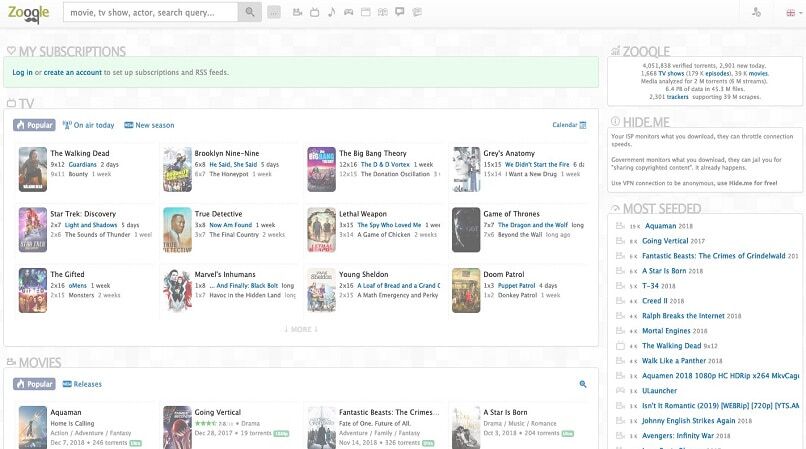Image resolution: width=806 pixels, height=449 pixels.
Task: Switch to the movie Releases tab
Action: (x=82, y=384)
